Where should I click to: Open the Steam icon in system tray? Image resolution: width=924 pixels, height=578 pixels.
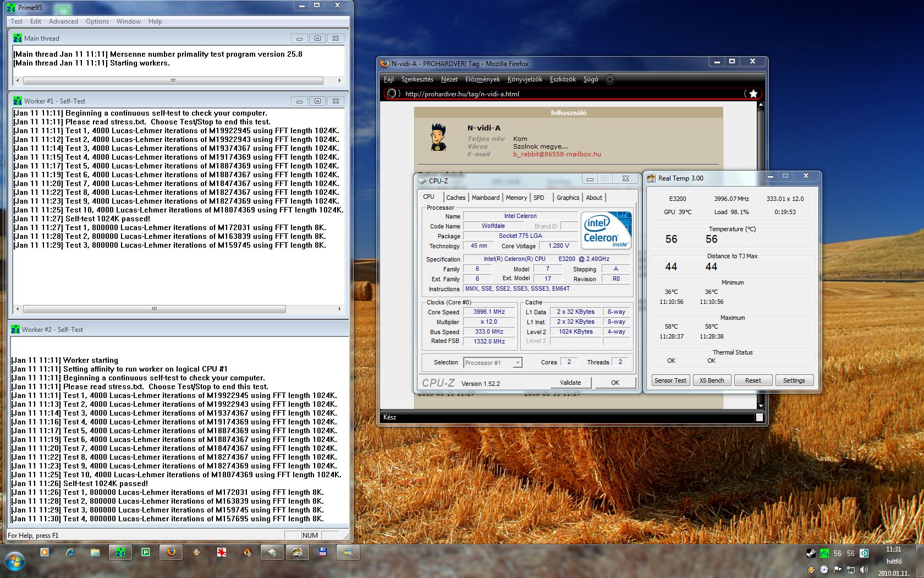pyautogui.click(x=811, y=553)
